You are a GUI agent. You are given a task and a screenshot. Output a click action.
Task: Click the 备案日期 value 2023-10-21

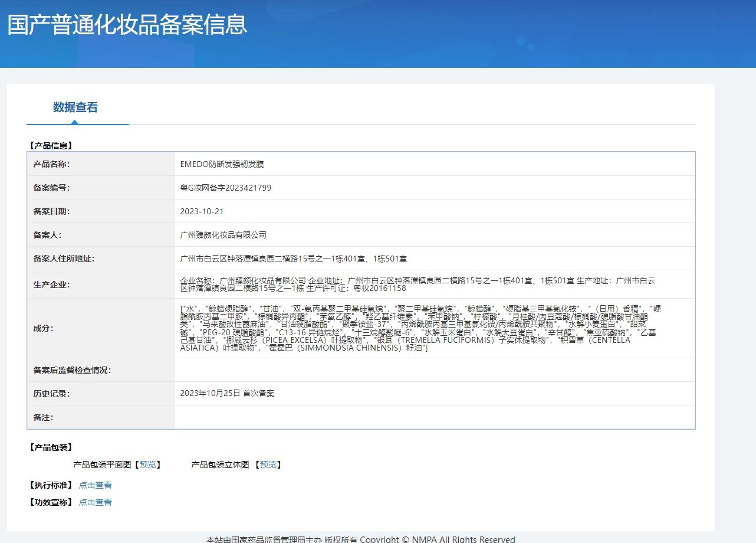[x=202, y=211]
